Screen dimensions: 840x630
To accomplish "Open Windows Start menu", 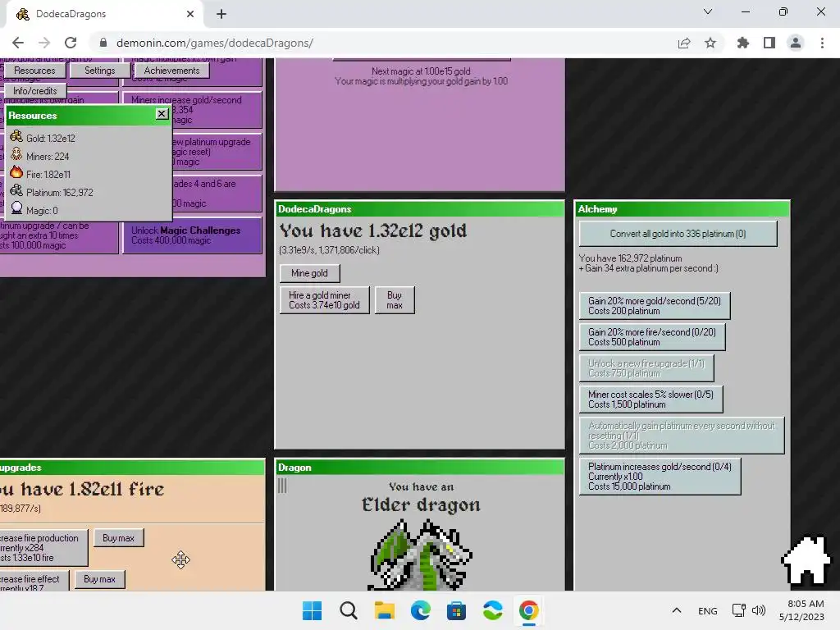I will point(312,610).
